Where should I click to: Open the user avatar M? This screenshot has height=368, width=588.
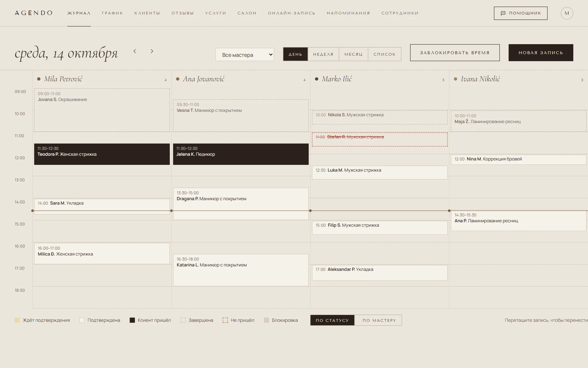tap(567, 13)
